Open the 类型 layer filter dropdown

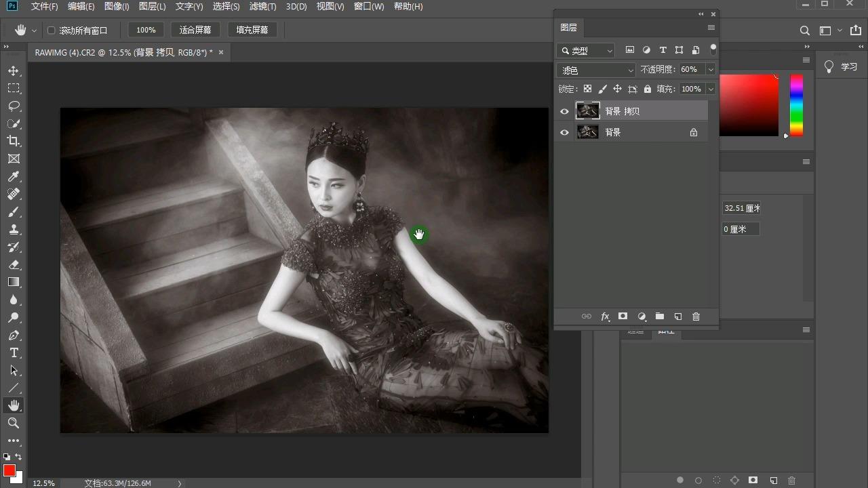[586, 50]
